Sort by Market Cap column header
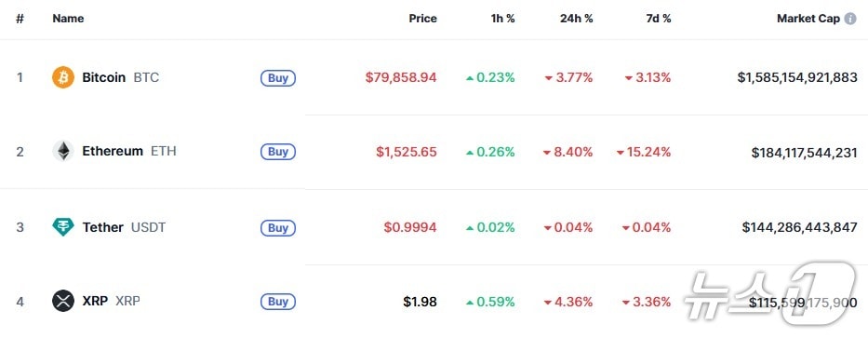 point(808,19)
